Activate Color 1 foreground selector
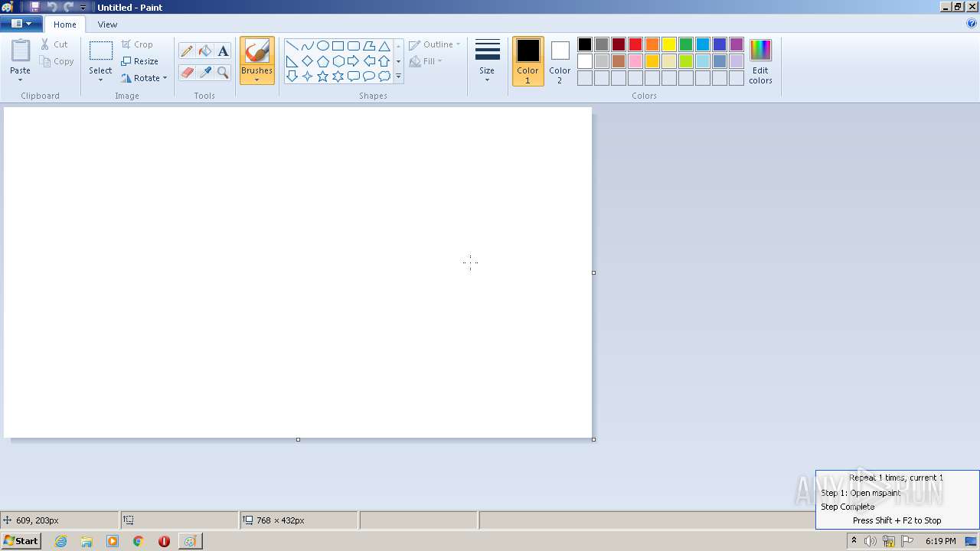The image size is (980, 551). [x=528, y=61]
